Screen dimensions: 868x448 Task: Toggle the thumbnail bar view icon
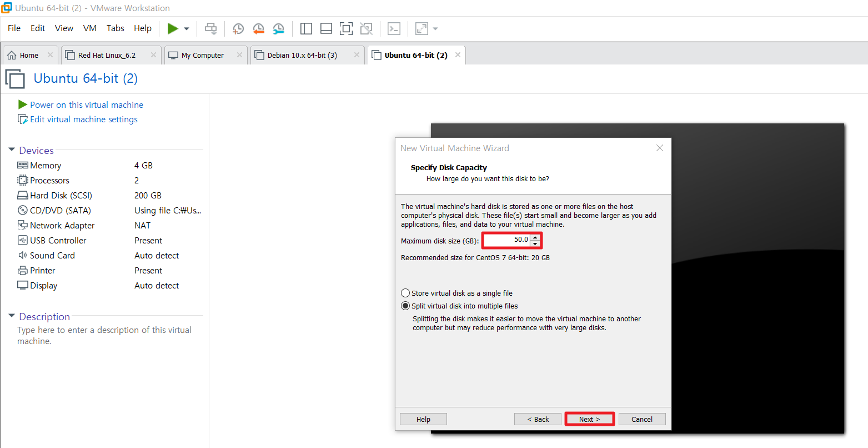click(327, 28)
